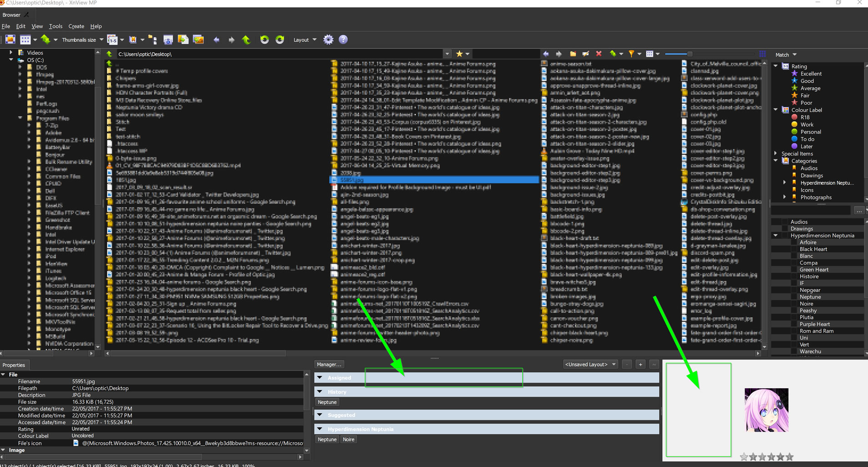Click the thumbnail size slider handle

point(690,54)
